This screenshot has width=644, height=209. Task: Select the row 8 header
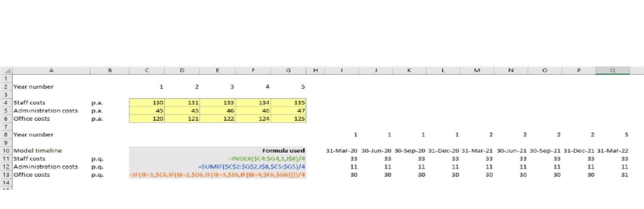[6, 135]
